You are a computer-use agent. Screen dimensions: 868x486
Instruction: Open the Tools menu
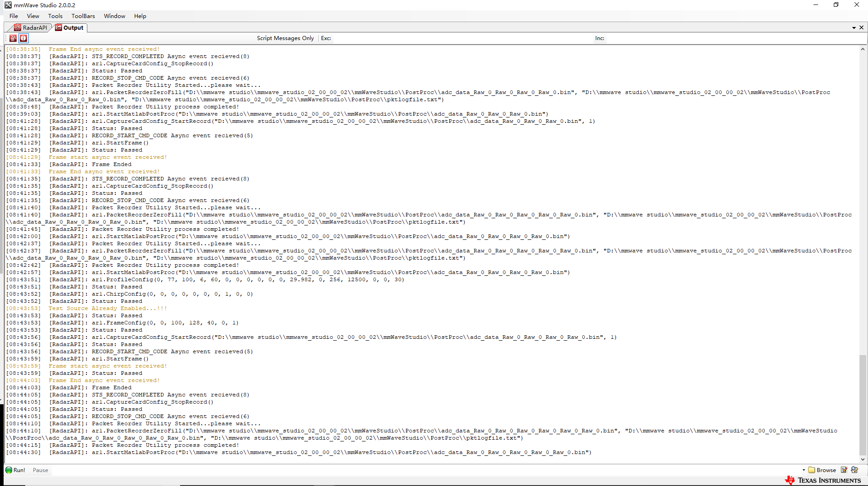[55, 16]
